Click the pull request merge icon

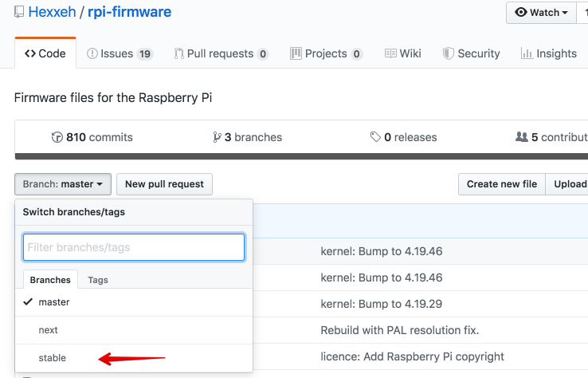(x=179, y=53)
